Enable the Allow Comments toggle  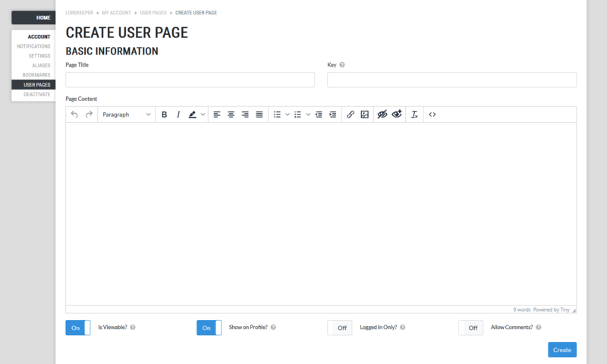[x=470, y=328]
